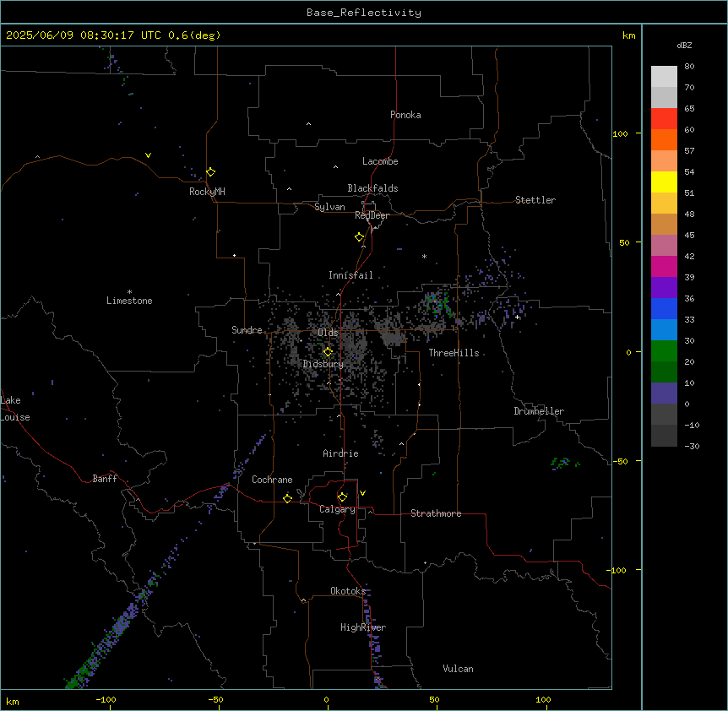Viewport: 728px width, 711px height.
Task: Click the Cochrane label
Action: coord(272,480)
